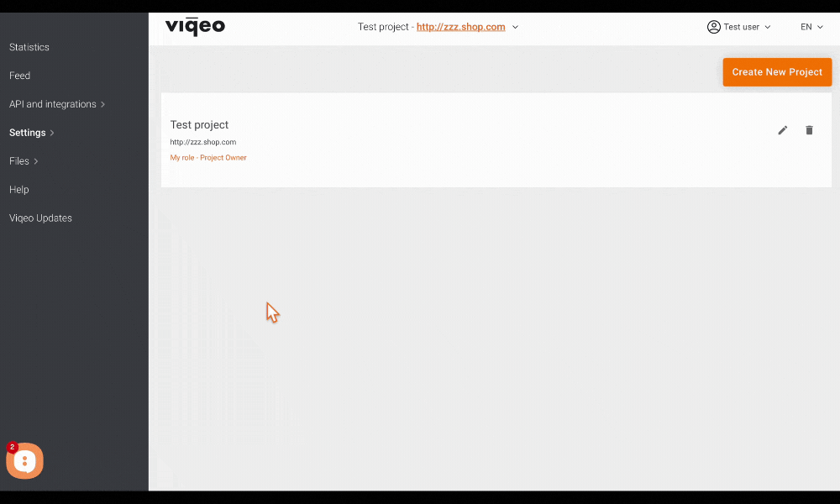This screenshot has width=840, height=504.
Task: Open the project selector dropdown in the header
Action: pyautogui.click(x=515, y=26)
